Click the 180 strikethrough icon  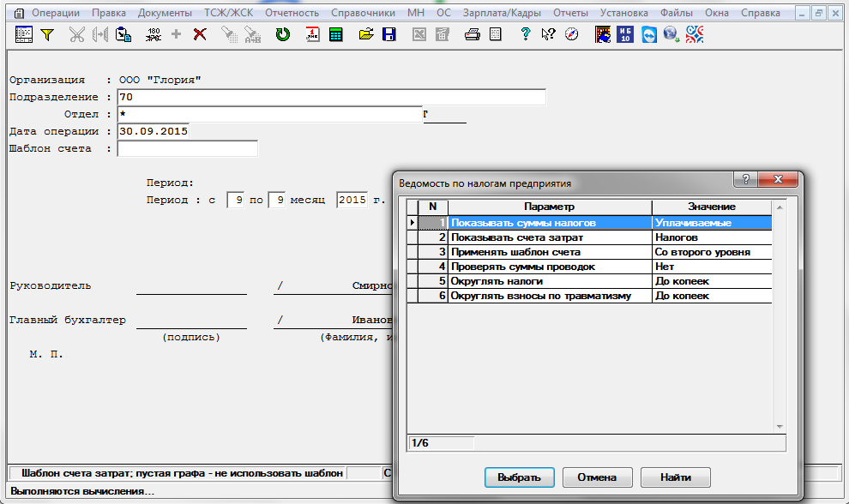click(154, 34)
